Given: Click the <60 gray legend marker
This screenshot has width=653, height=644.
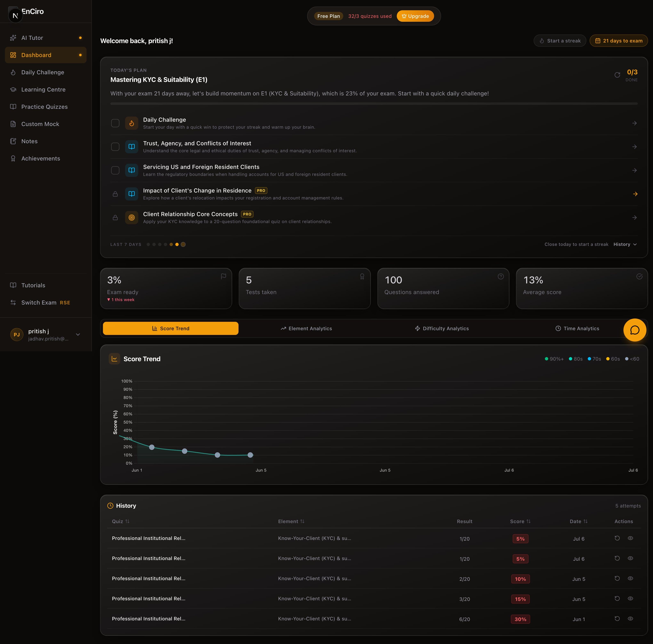Looking at the screenshot, I should [627, 359].
